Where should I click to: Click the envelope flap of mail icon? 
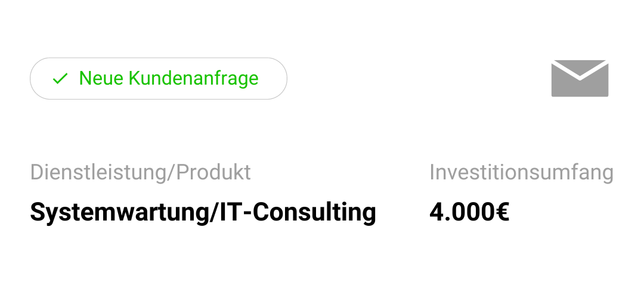[580, 68]
